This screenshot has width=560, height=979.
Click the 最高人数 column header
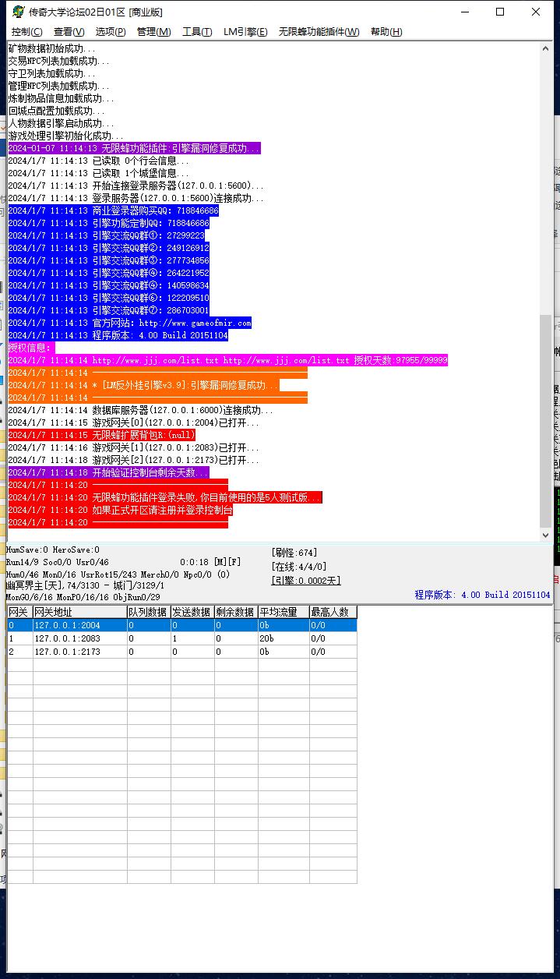tap(333, 613)
